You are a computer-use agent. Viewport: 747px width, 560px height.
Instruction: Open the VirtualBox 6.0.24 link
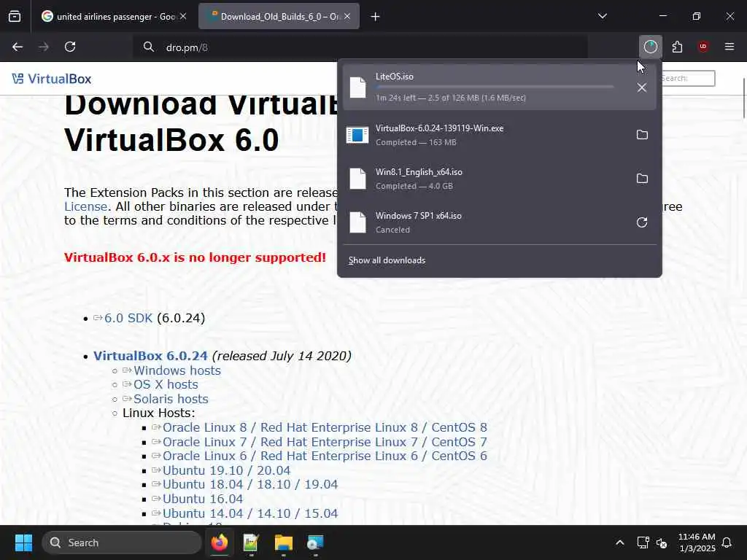click(x=150, y=356)
